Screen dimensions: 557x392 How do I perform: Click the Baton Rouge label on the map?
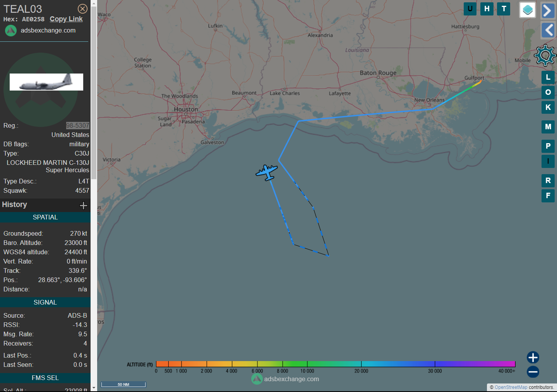(x=378, y=73)
